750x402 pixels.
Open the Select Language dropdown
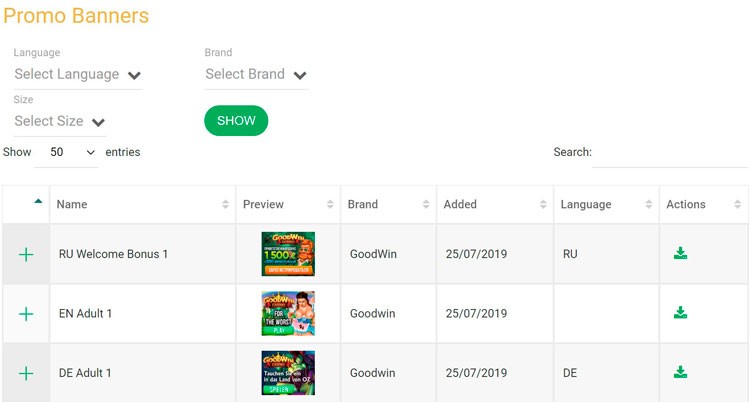tap(77, 75)
